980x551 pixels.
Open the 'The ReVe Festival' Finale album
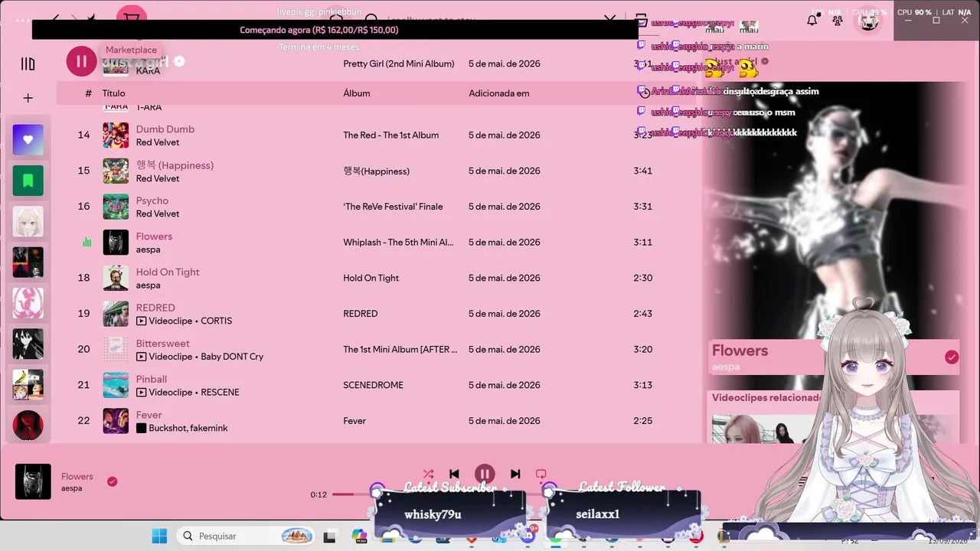[x=393, y=207]
